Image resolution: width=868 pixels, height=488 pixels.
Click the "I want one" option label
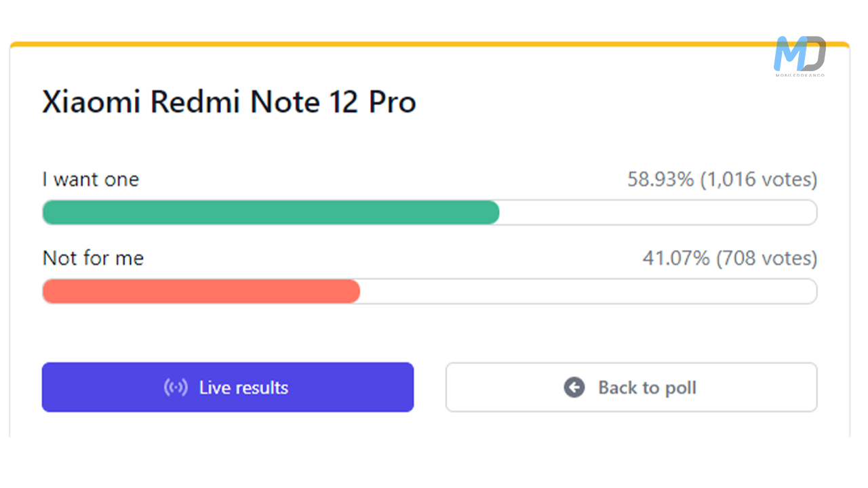coord(91,180)
